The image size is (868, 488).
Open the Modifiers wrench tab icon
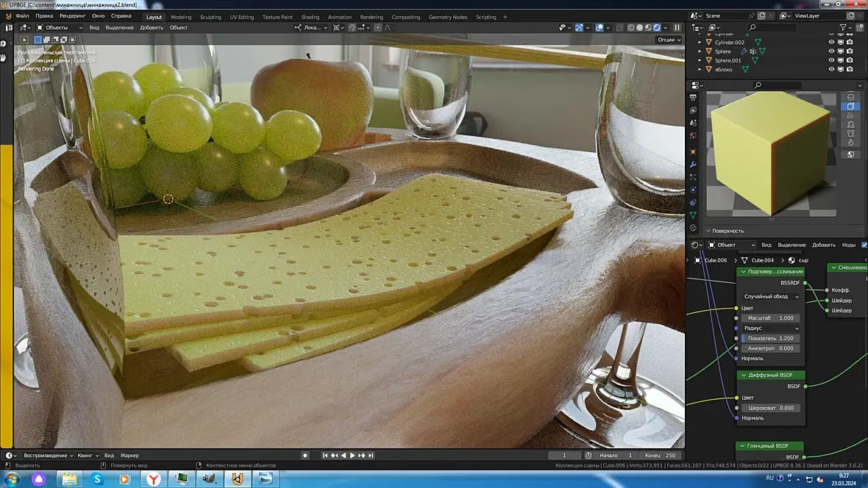coord(693,165)
